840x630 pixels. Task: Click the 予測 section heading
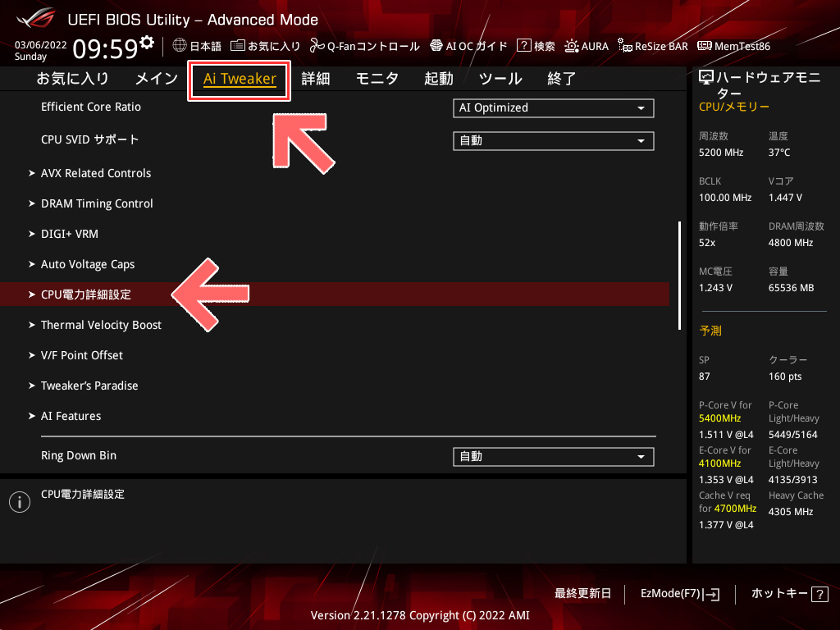710,331
